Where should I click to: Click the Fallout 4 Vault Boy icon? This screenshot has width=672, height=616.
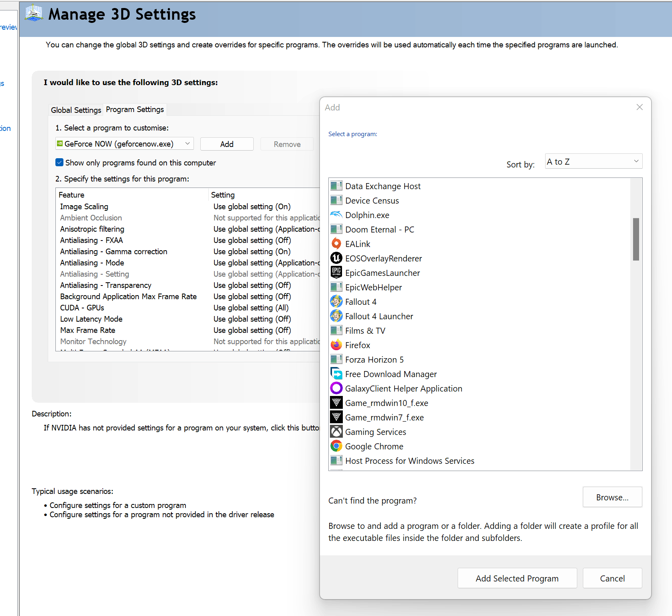(336, 302)
